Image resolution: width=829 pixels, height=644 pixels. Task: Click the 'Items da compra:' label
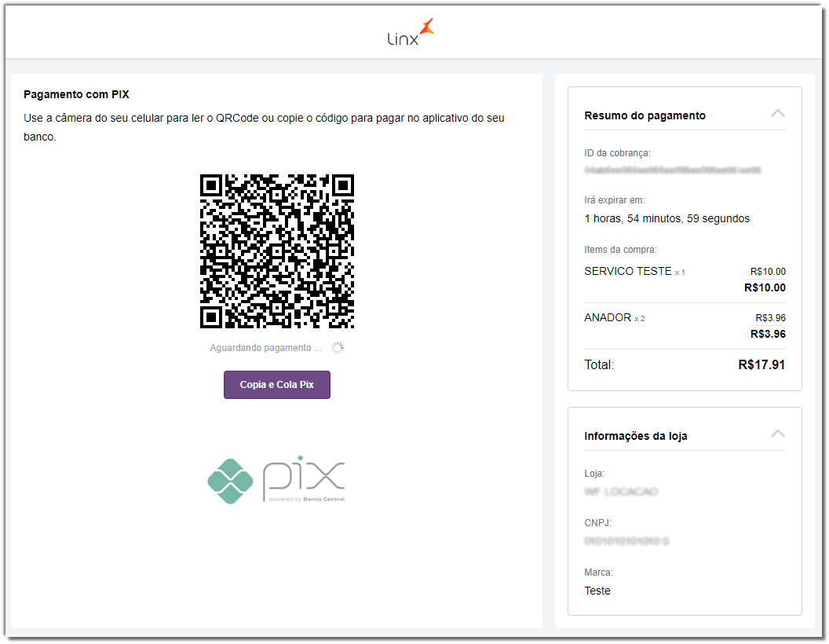pyautogui.click(x=621, y=250)
